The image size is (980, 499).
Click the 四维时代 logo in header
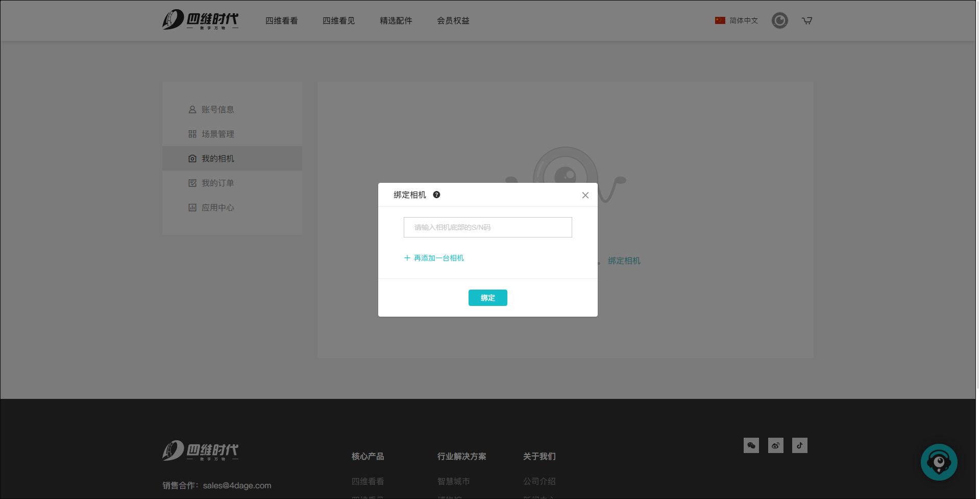(x=200, y=20)
